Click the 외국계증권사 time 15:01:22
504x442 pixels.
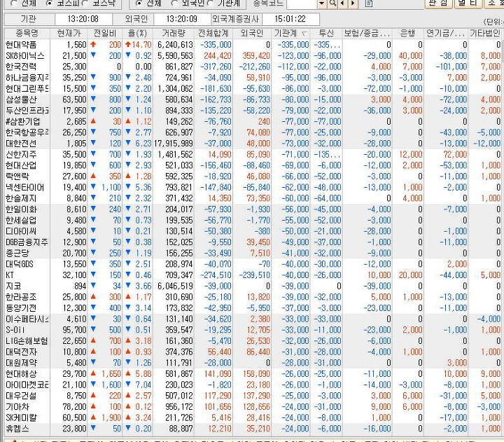pos(290,19)
